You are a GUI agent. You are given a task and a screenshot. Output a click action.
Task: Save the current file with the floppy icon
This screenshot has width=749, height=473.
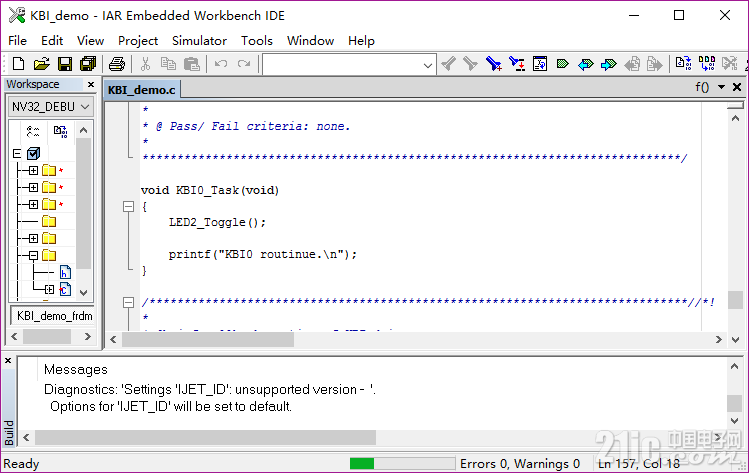(65, 64)
